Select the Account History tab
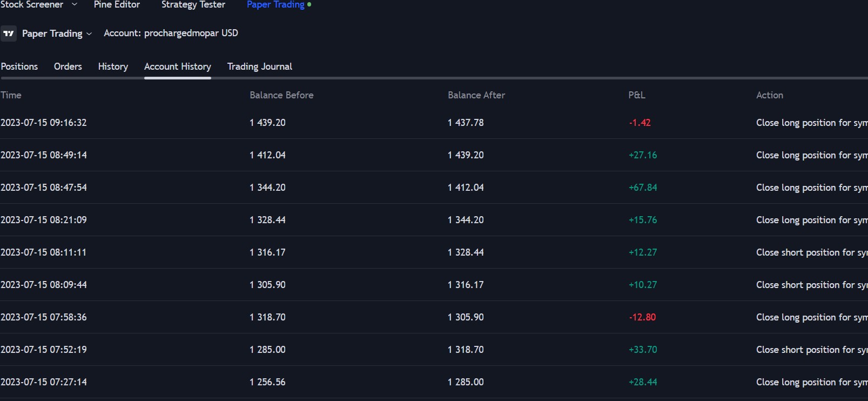The height and width of the screenshot is (401, 868). pos(177,66)
